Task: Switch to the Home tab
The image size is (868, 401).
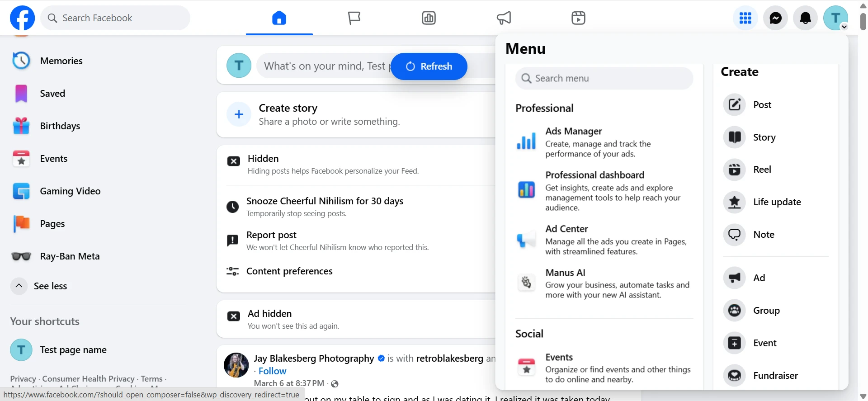Action: tap(279, 18)
